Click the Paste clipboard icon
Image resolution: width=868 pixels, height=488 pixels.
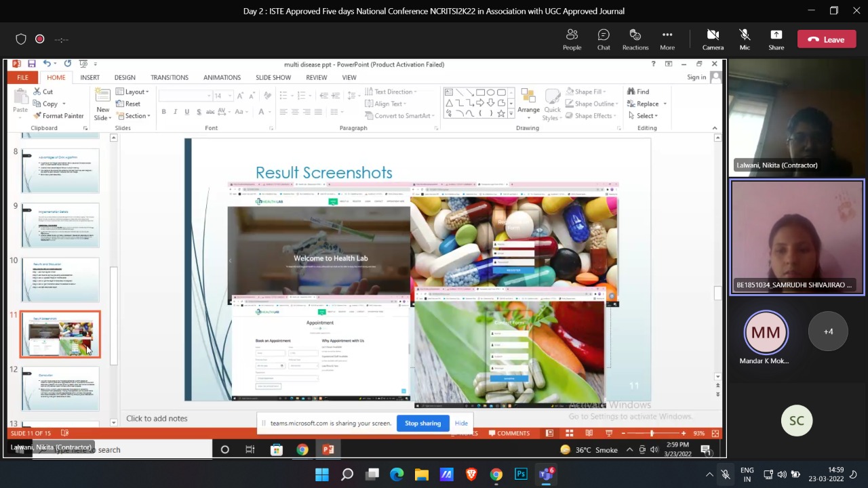tap(20, 97)
